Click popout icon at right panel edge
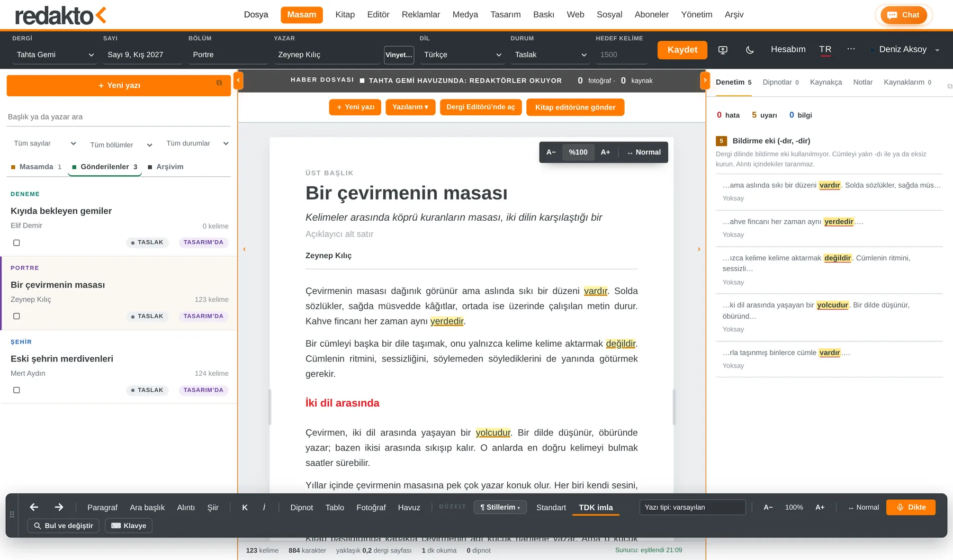Image resolution: width=953 pixels, height=560 pixels. click(949, 86)
